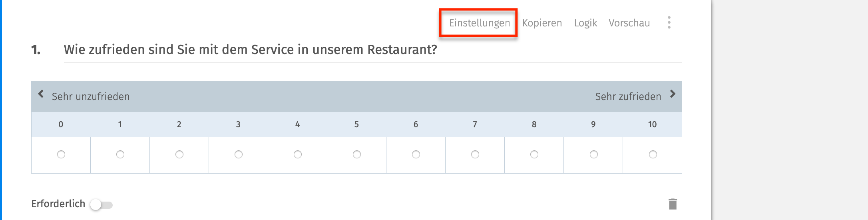
Task: Open the three-dot more options menu
Action: point(669,22)
